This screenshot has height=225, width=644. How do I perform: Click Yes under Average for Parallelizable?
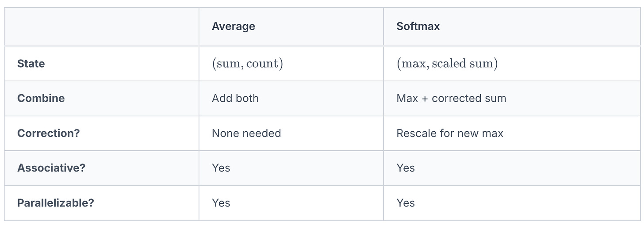pos(221,203)
